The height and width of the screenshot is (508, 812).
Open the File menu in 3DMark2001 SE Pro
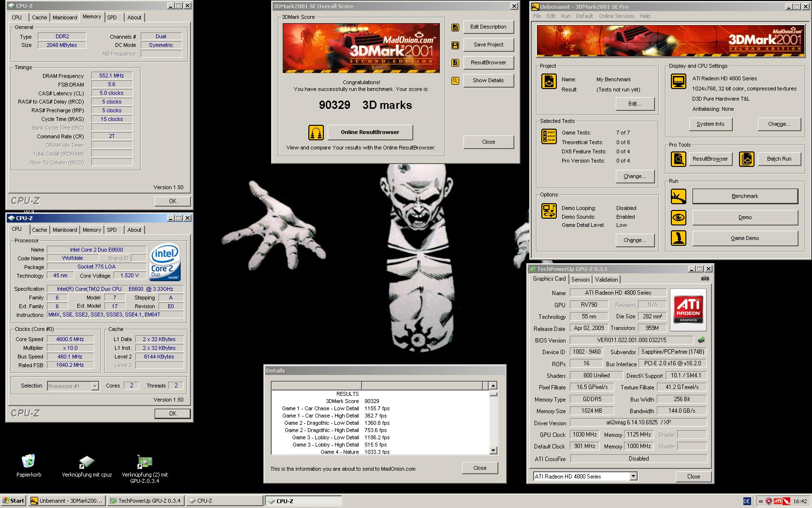click(x=537, y=16)
